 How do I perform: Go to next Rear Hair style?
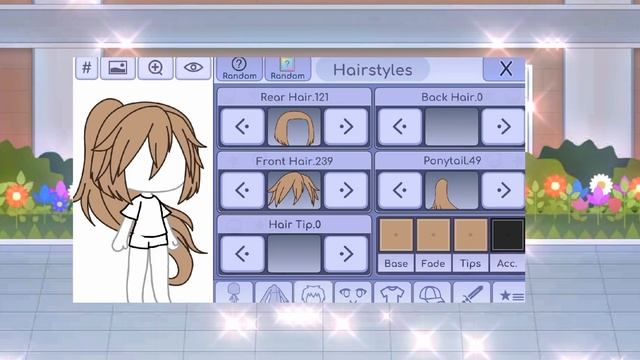346,127
